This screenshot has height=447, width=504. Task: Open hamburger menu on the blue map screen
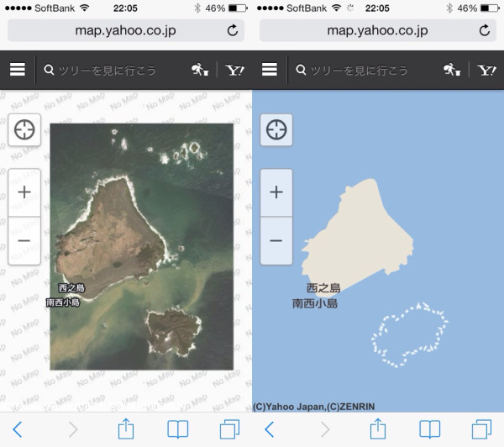click(270, 70)
